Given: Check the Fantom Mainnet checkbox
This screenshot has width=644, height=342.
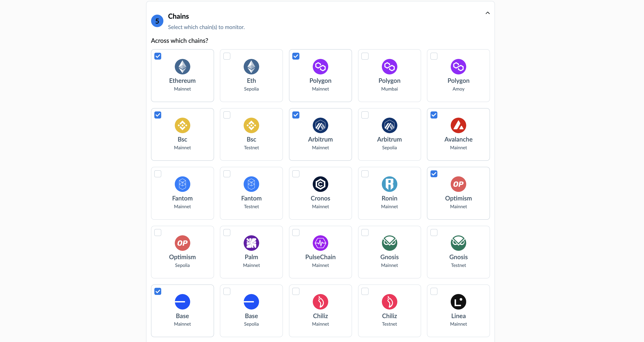Looking at the screenshot, I should tap(158, 174).
